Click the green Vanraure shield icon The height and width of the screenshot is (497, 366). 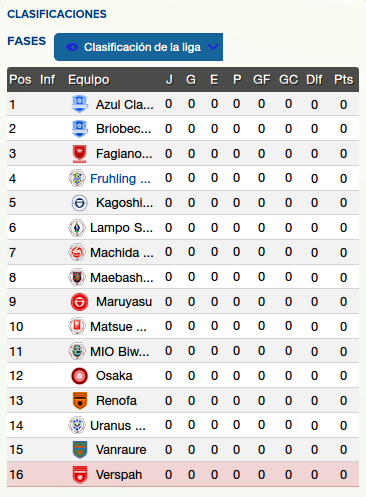(x=80, y=450)
